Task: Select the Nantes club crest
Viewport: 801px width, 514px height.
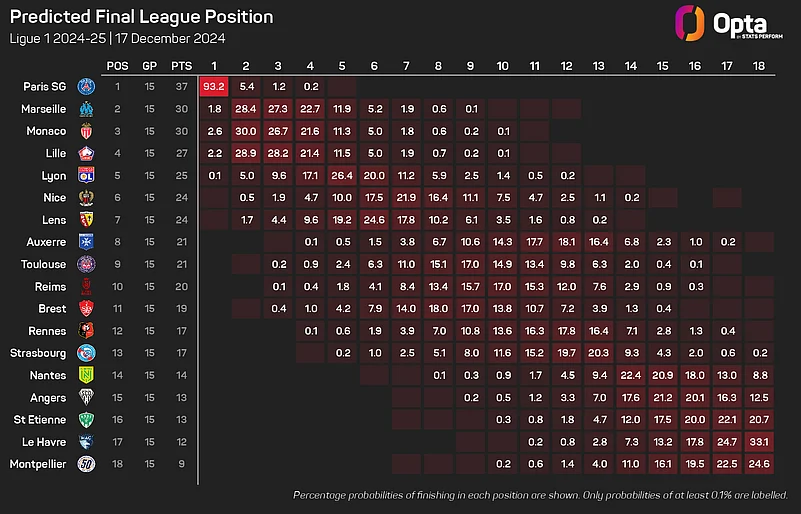Action: (x=87, y=375)
